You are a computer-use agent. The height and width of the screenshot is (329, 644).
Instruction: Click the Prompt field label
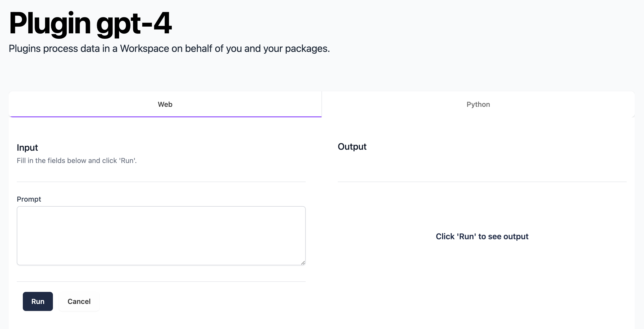pos(29,199)
